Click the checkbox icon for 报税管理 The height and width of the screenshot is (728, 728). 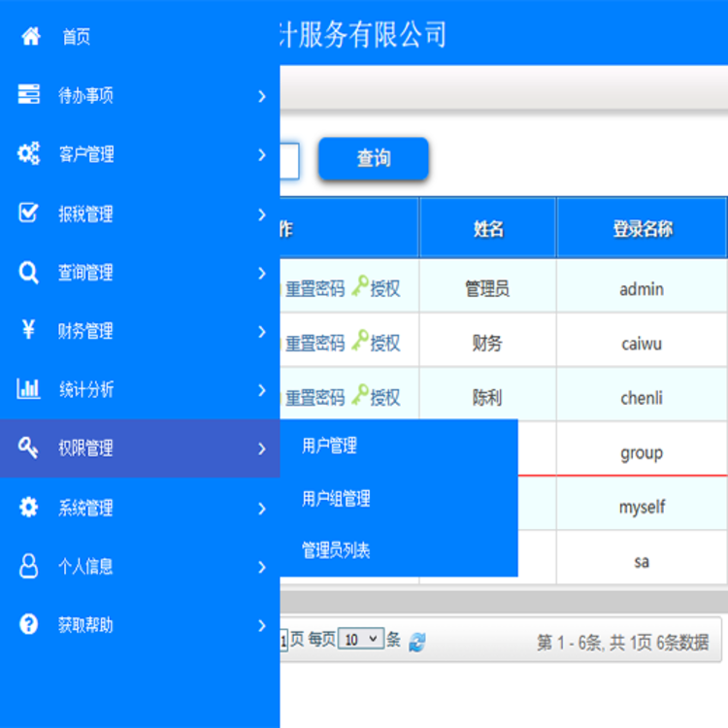pos(29,214)
